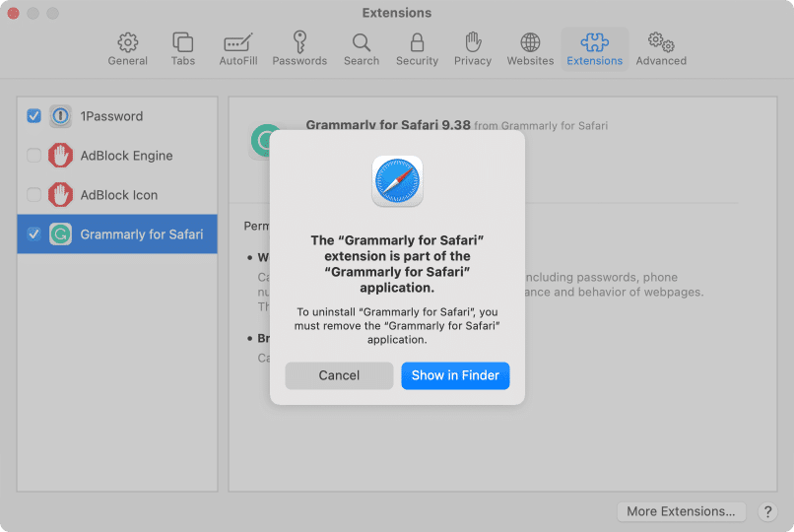This screenshot has width=794, height=532.
Task: Switch to the Tabs preferences pane
Action: [x=183, y=49]
